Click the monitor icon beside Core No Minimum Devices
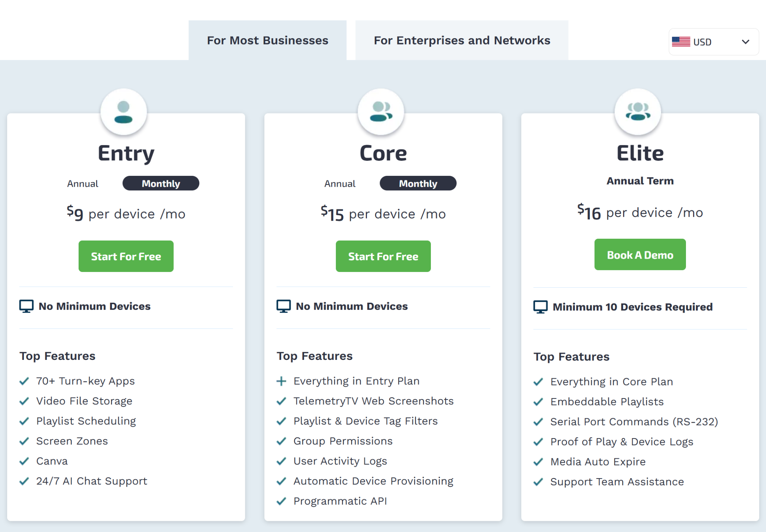766x532 pixels. click(284, 306)
